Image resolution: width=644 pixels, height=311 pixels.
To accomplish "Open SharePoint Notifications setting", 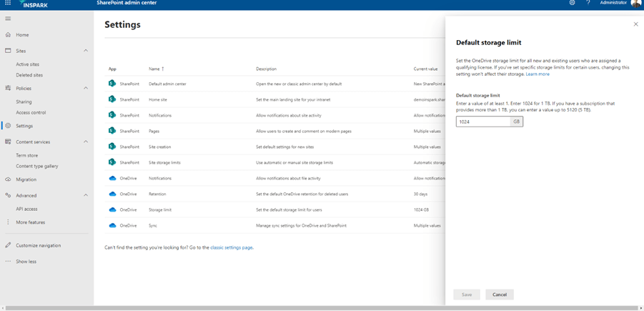I will click(160, 115).
